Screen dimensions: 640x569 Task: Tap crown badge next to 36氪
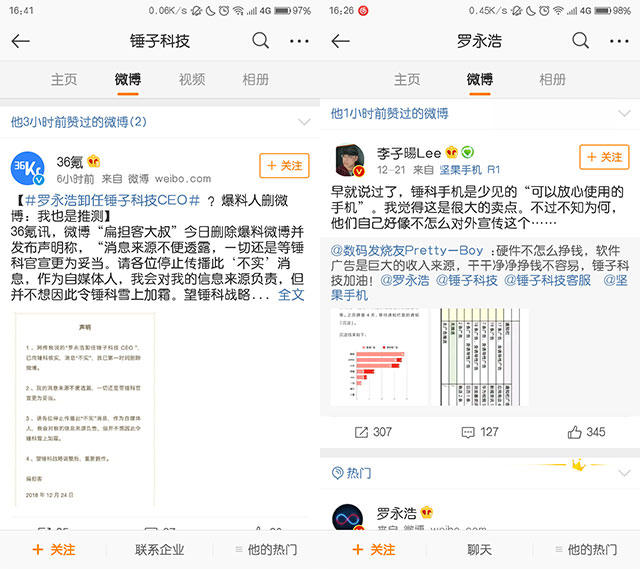[x=93, y=161]
